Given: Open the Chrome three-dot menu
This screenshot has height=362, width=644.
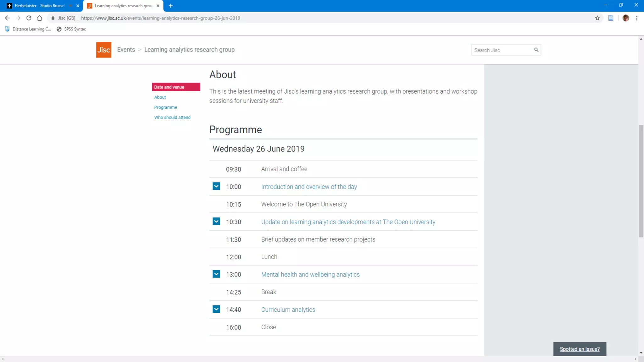Looking at the screenshot, I should [x=637, y=18].
